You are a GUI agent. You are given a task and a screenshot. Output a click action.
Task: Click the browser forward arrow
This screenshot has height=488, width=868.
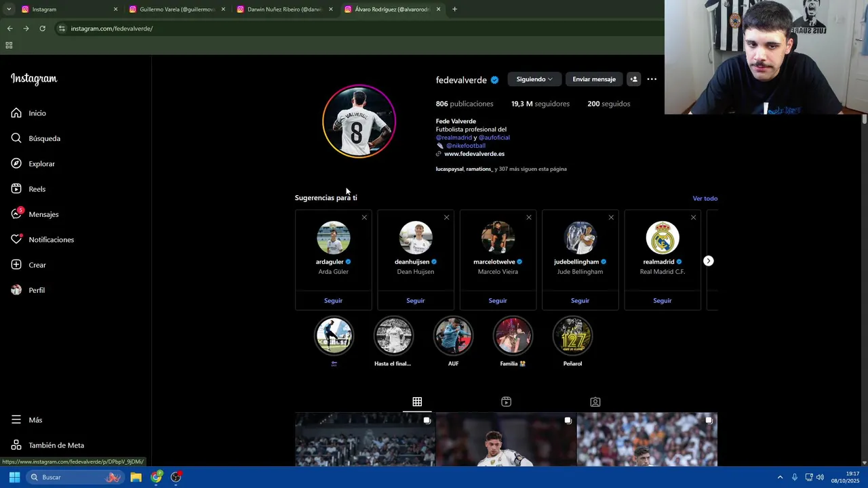pyautogui.click(x=26, y=28)
